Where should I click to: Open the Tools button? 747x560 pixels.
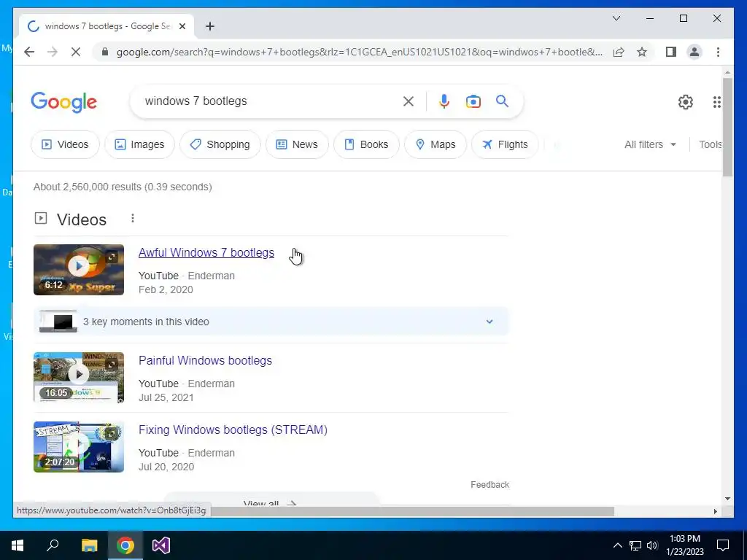(711, 144)
